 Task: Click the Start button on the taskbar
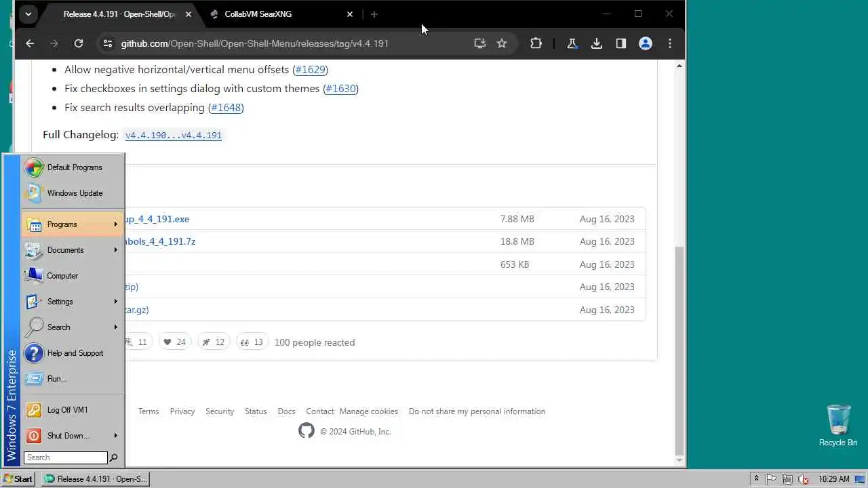point(18,479)
